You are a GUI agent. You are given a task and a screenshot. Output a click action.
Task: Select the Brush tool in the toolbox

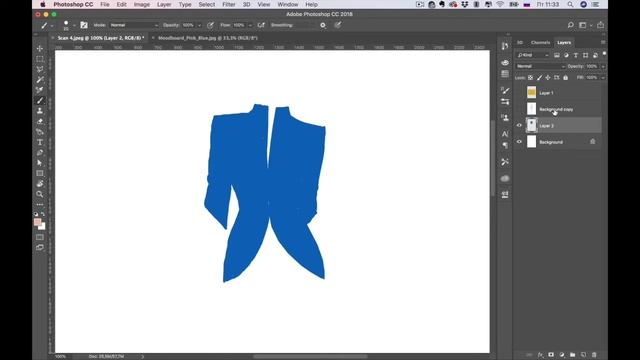click(x=40, y=100)
